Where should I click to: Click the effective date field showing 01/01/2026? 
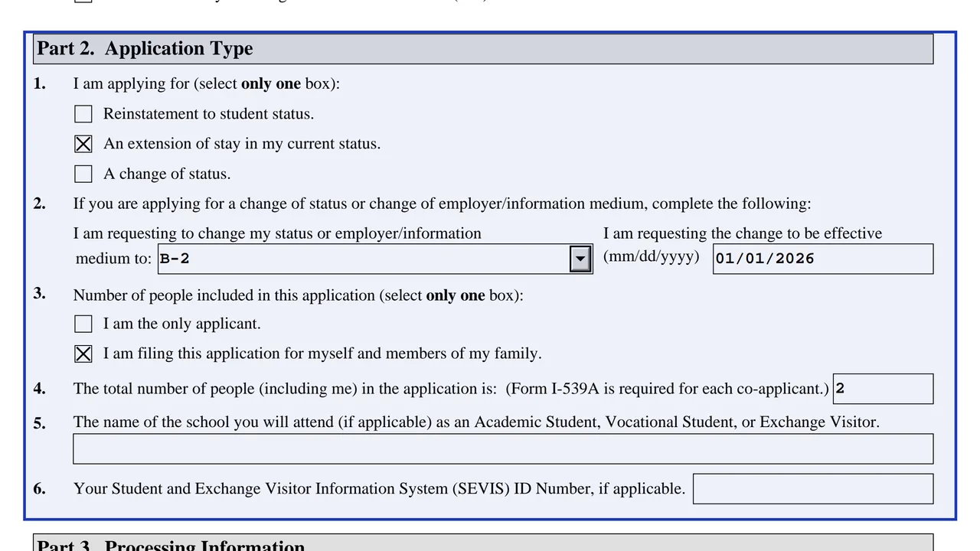point(823,259)
